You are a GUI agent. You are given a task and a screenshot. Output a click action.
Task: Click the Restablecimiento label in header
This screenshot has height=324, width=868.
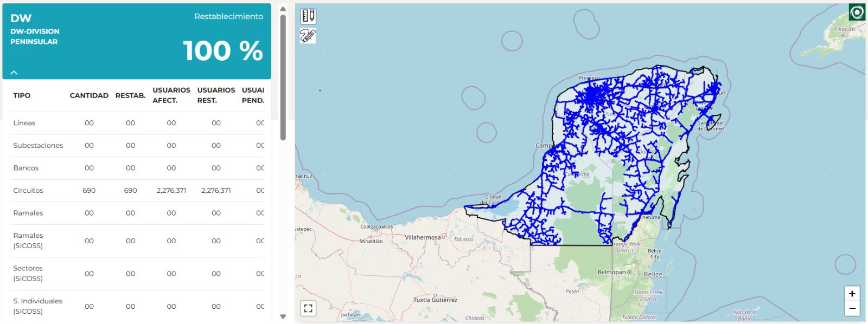[x=228, y=17]
